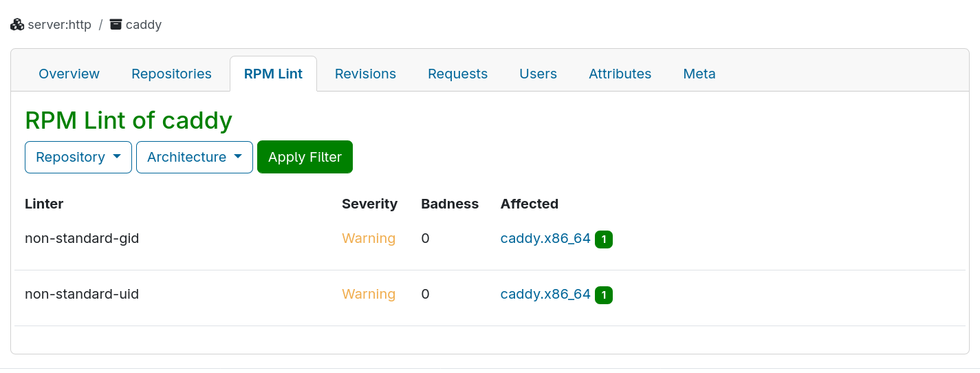Click the count badge in non-standard-gid row
The image size is (980, 373).
[x=604, y=239]
